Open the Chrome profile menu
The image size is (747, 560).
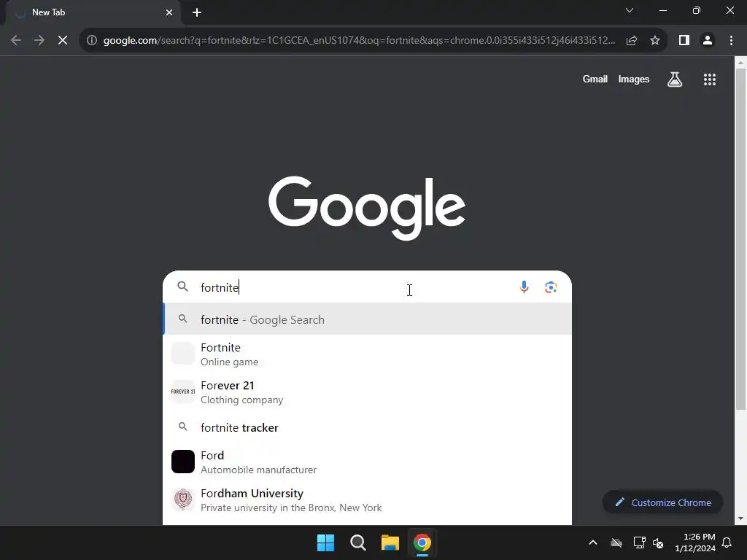[x=708, y=41]
